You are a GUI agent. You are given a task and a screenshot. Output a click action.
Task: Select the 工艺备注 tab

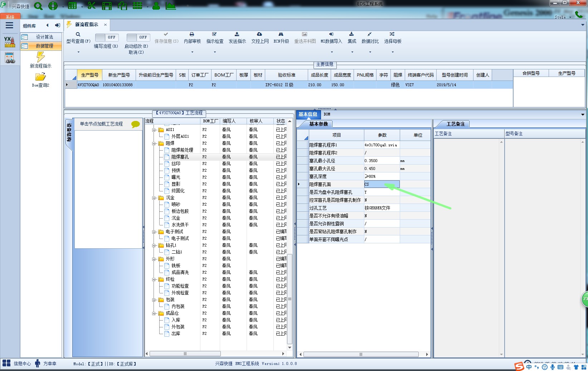click(455, 124)
